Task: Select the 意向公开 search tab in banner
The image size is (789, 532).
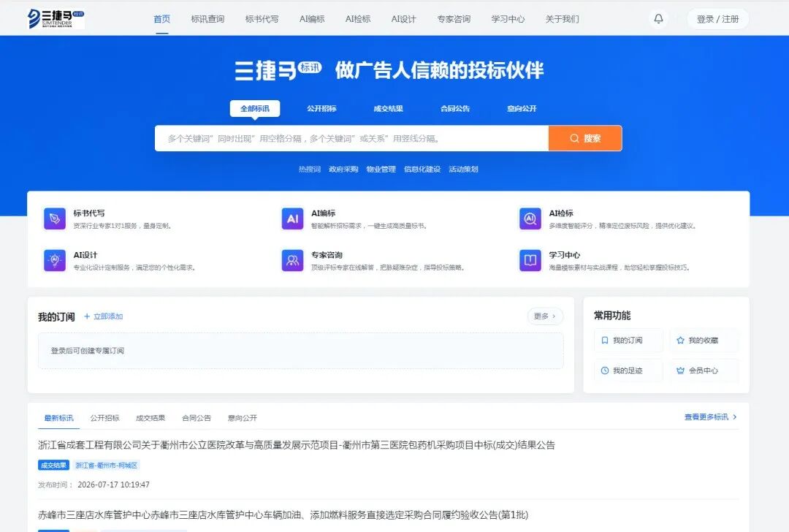Action: click(x=522, y=108)
